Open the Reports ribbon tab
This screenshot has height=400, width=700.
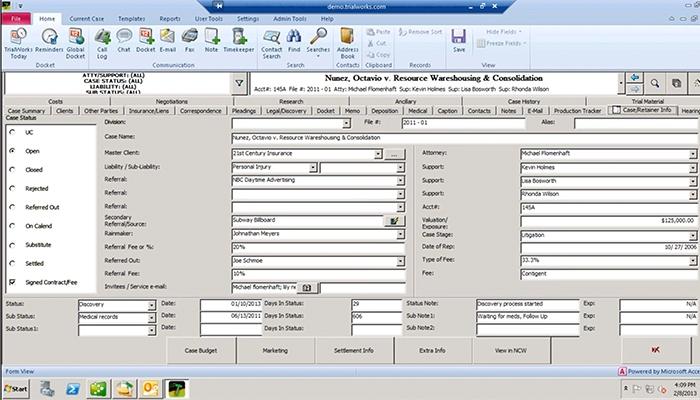[170, 19]
